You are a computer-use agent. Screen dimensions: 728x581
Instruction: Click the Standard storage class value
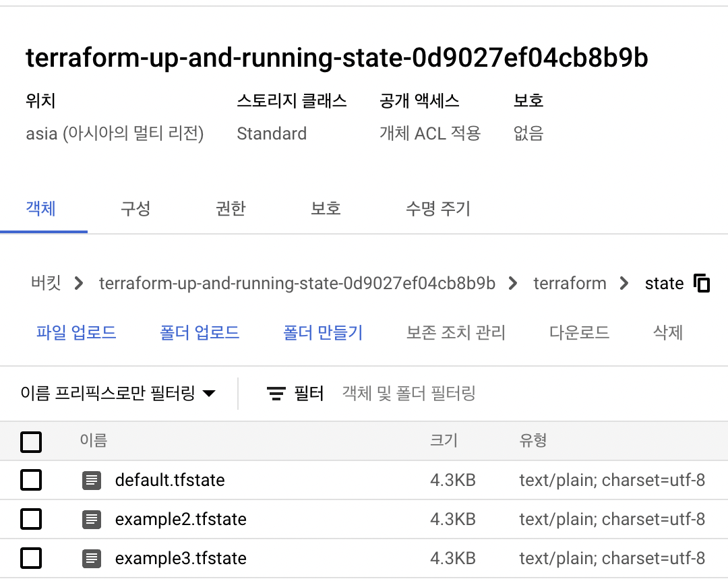pyautogui.click(x=272, y=133)
